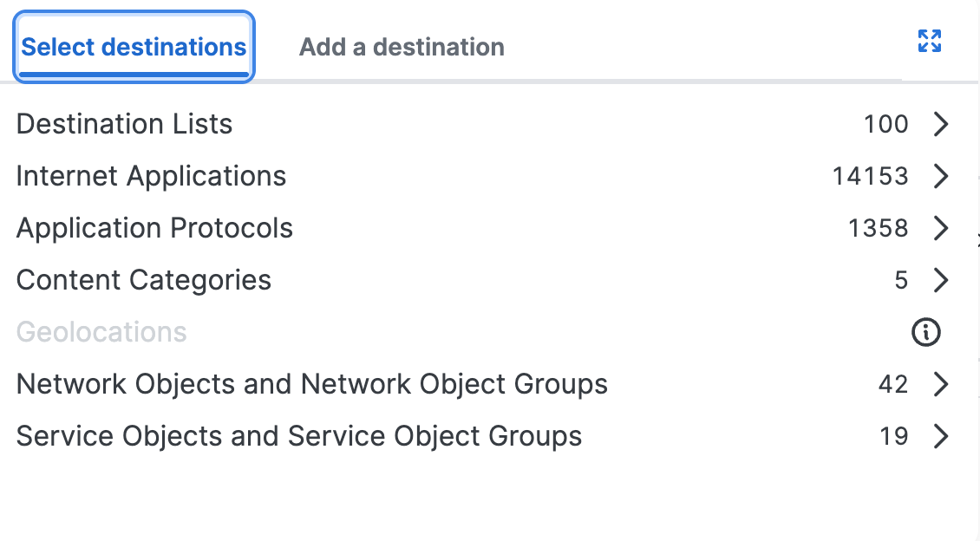Select the Internet Applications label
The width and height of the screenshot is (980, 541).
click(151, 176)
